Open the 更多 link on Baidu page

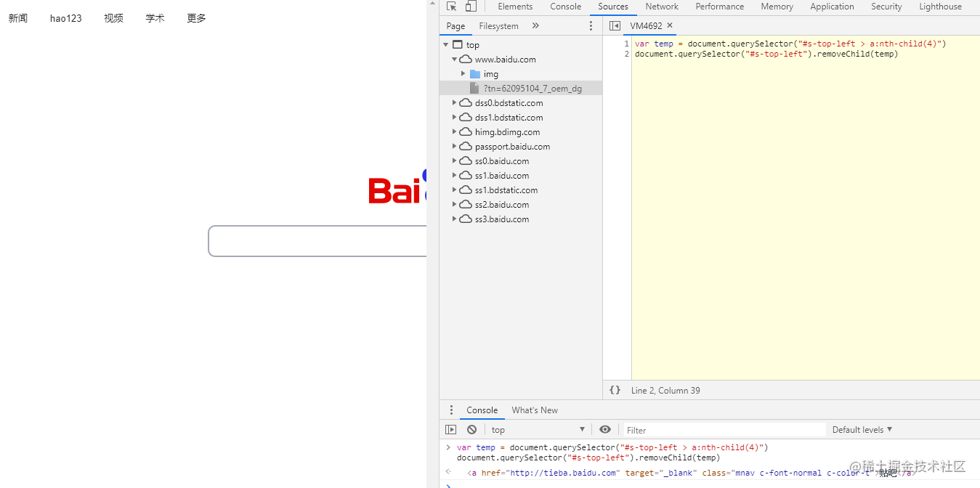(196, 18)
